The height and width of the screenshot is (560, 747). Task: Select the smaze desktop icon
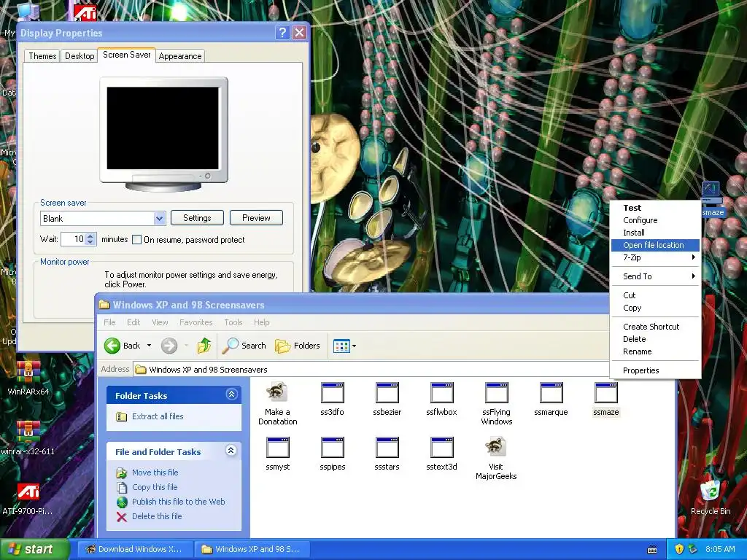(x=712, y=199)
